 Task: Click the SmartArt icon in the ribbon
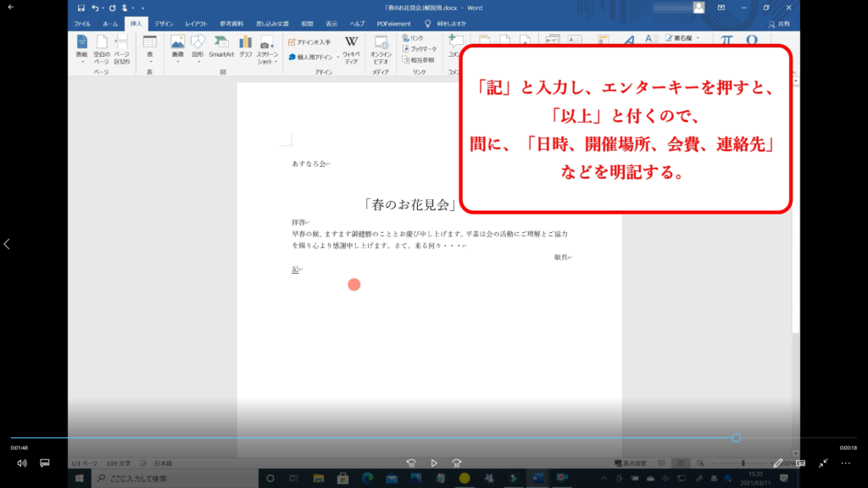click(x=221, y=47)
